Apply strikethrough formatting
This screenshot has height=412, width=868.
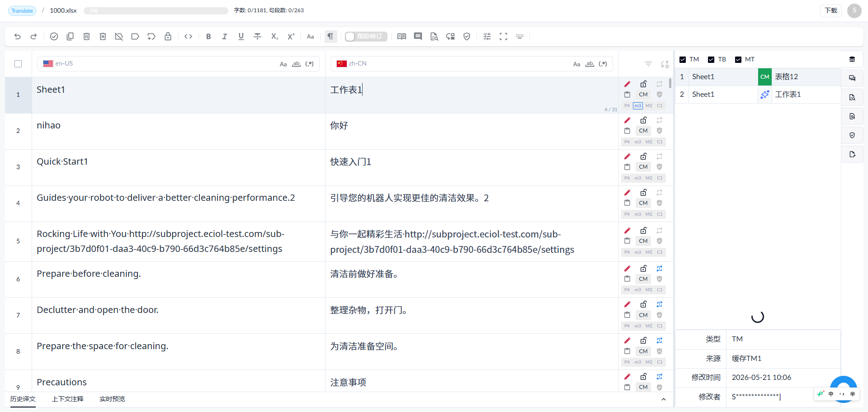[x=257, y=37]
